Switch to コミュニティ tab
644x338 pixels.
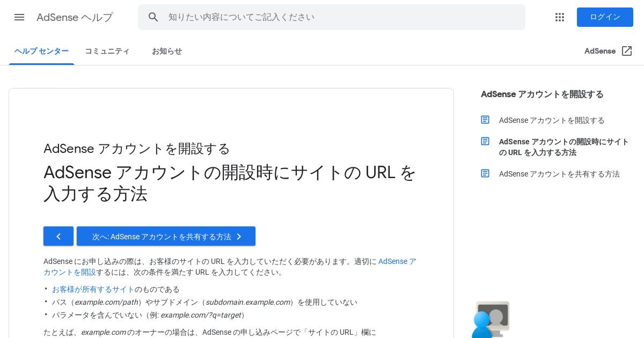107,51
